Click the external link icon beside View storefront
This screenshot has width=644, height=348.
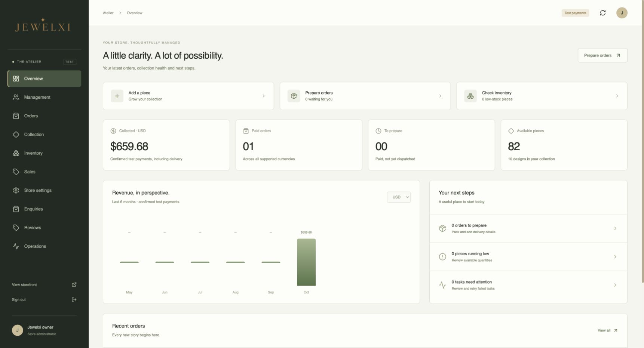point(74,285)
